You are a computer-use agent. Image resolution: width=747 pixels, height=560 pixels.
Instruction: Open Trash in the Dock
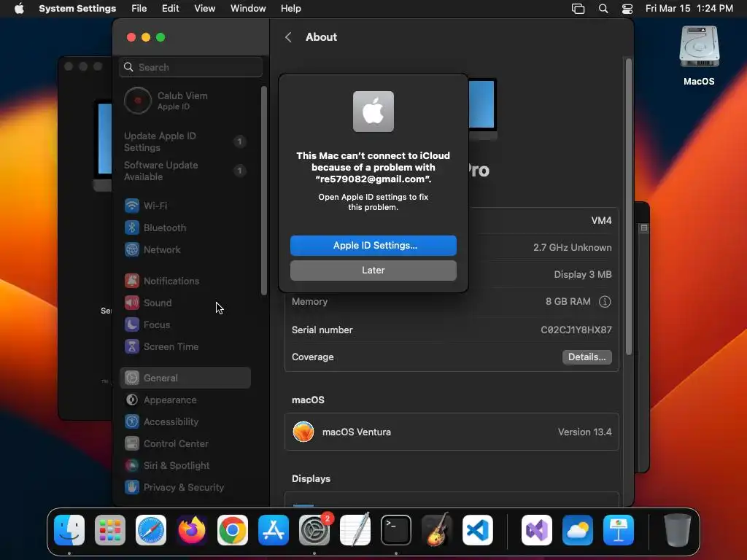point(677,530)
